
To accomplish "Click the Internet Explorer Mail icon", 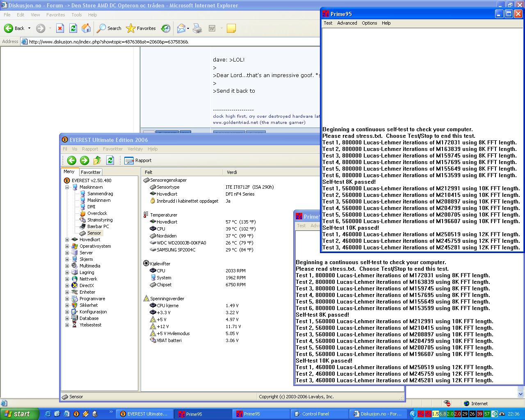I will (181, 28).
